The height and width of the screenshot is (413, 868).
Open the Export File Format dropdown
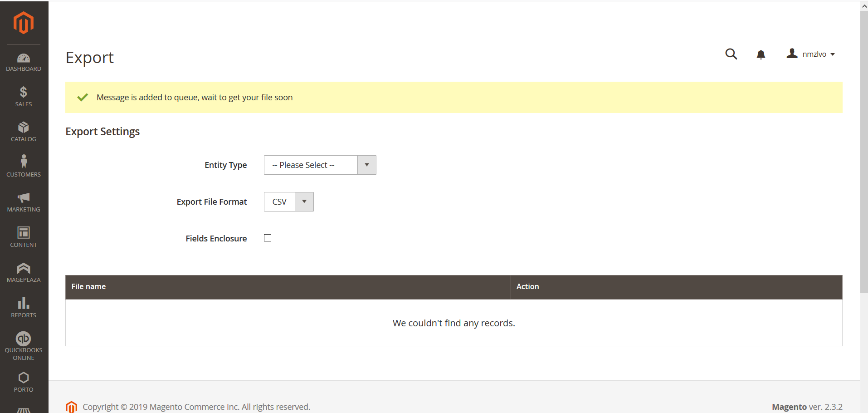[x=288, y=202]
